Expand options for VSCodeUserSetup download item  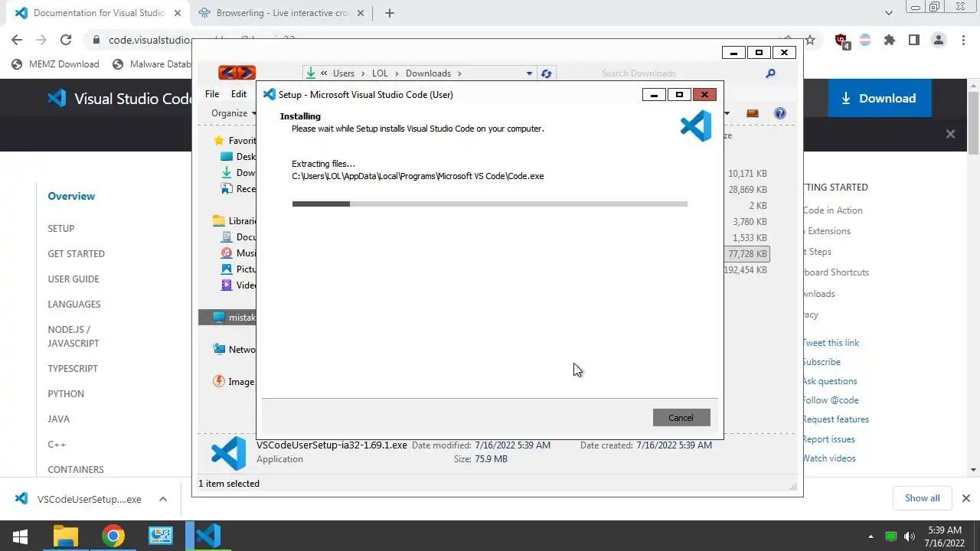tap(163, 499)
